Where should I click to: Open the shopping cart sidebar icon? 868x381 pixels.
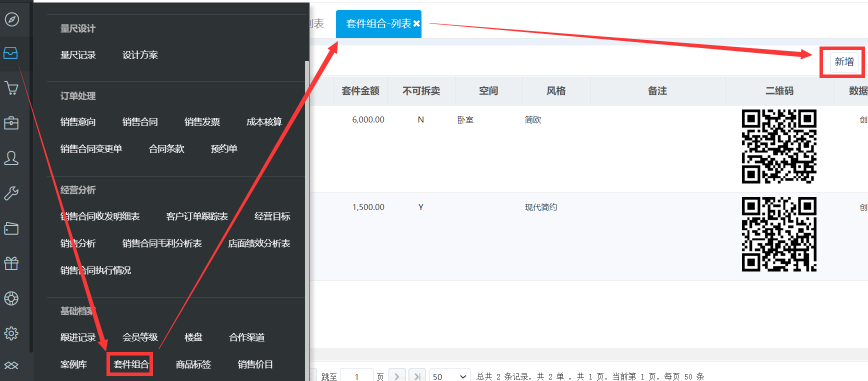point(11,88)
